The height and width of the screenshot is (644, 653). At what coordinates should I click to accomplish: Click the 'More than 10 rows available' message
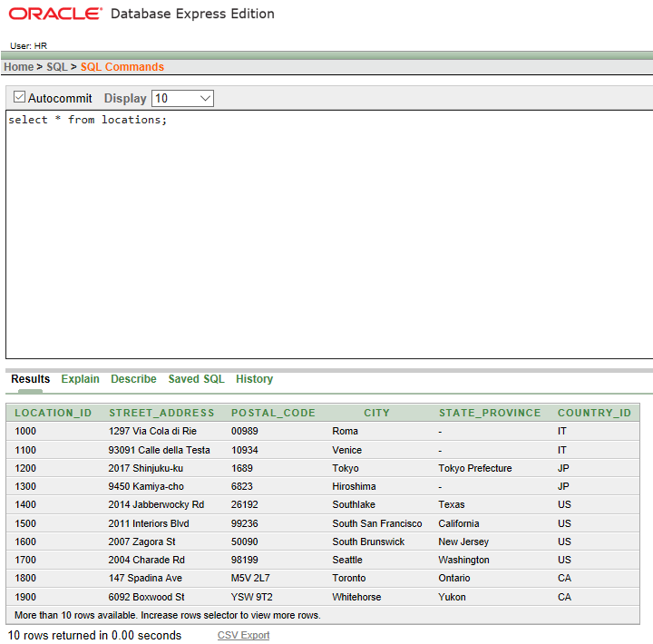pyautogui.click(x=168, y=615)
